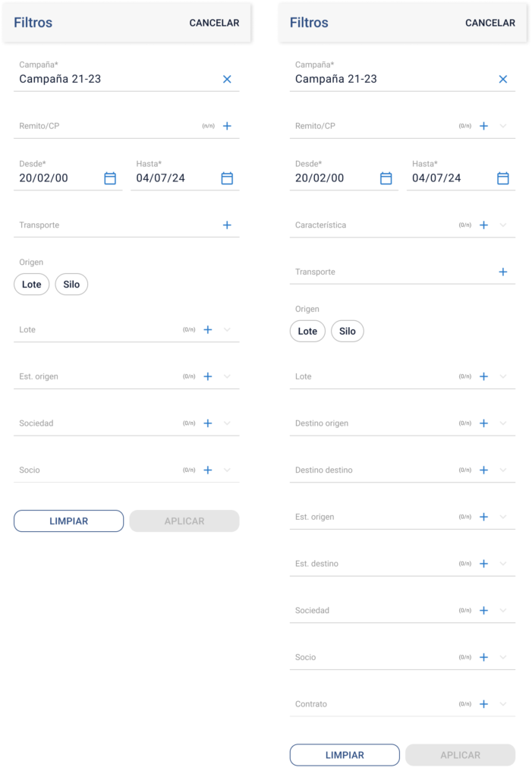Clear the Campaña field in the left panel

tap(227, 79)
